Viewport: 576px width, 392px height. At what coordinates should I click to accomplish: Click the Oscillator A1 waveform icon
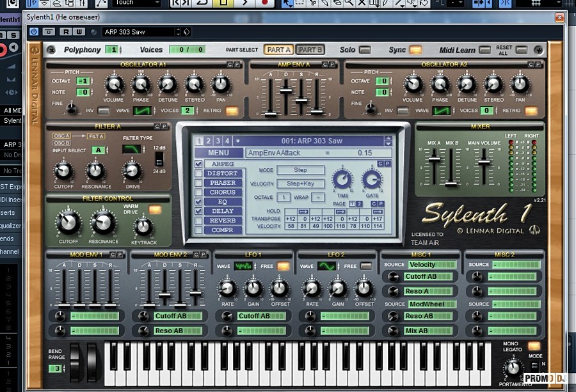click(141, 111)
